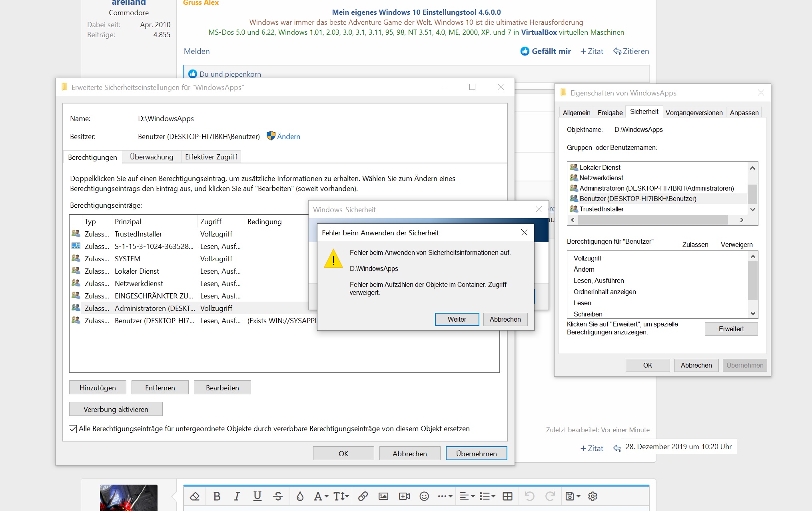This screenshot has width=812, height=511.
Task: Switch to the Effektiver Zugriff tab
Action: pos(211,157)
